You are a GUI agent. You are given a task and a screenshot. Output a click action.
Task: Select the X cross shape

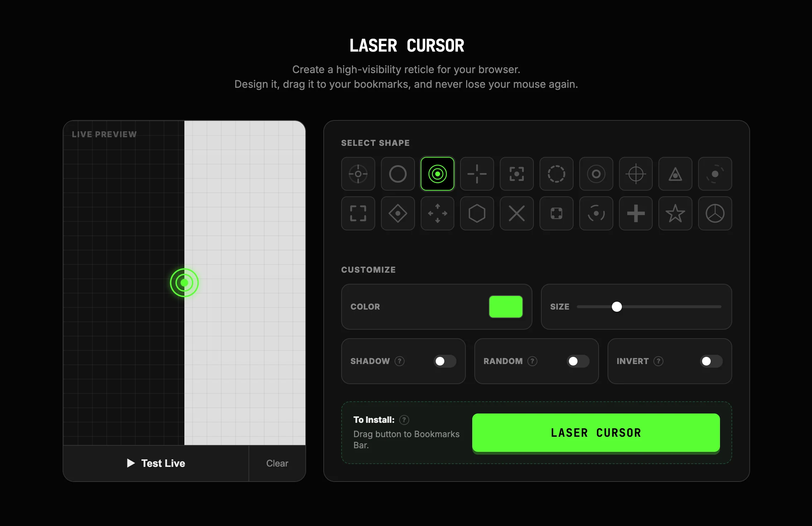tap(517, 214)
